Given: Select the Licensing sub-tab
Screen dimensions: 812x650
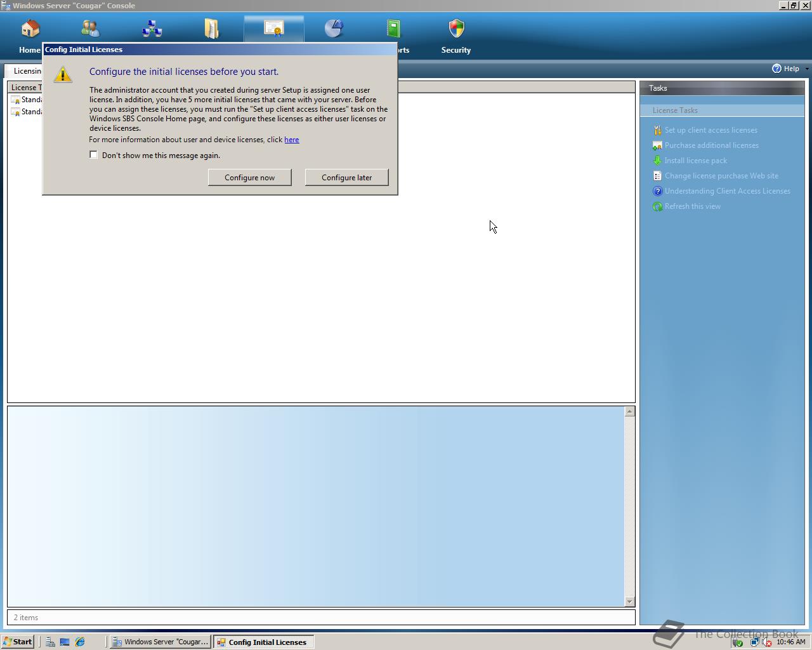Looking at the screenshot, I should tap(24, 70).
